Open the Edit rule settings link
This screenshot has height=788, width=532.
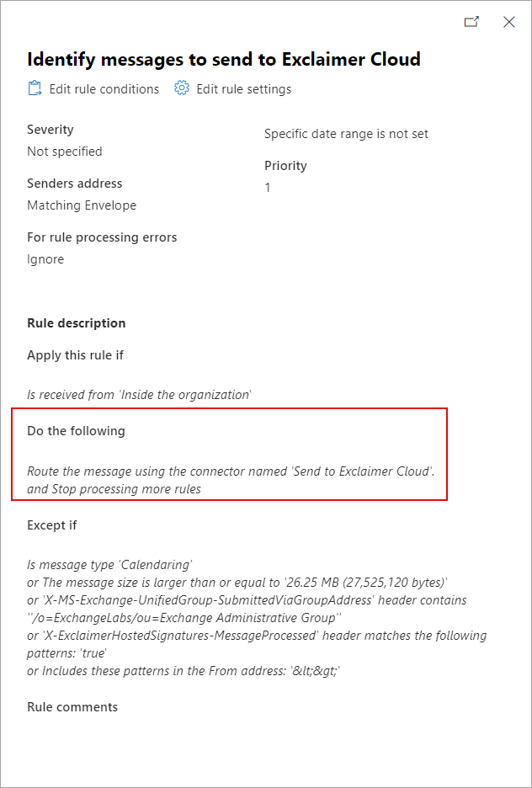(243, 88)
